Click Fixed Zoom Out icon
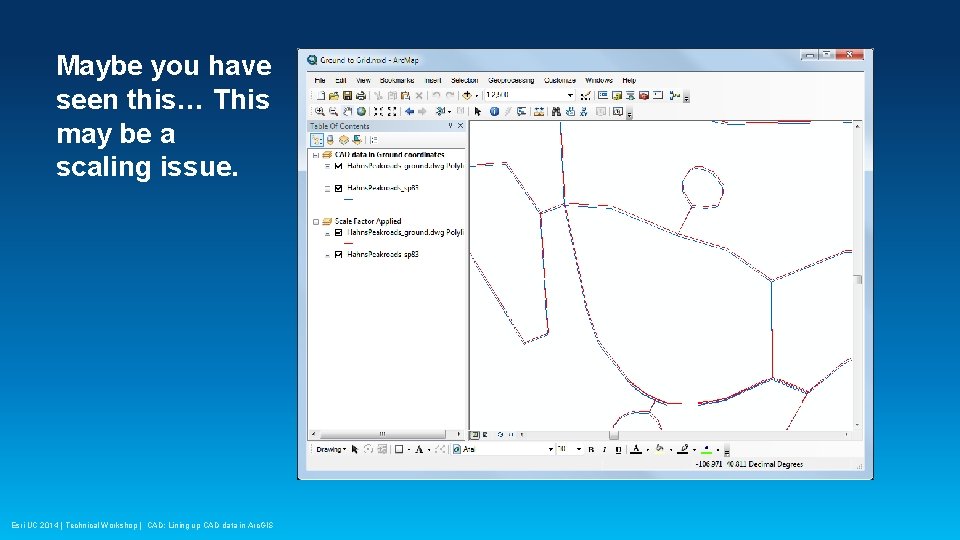 [392, 111]
